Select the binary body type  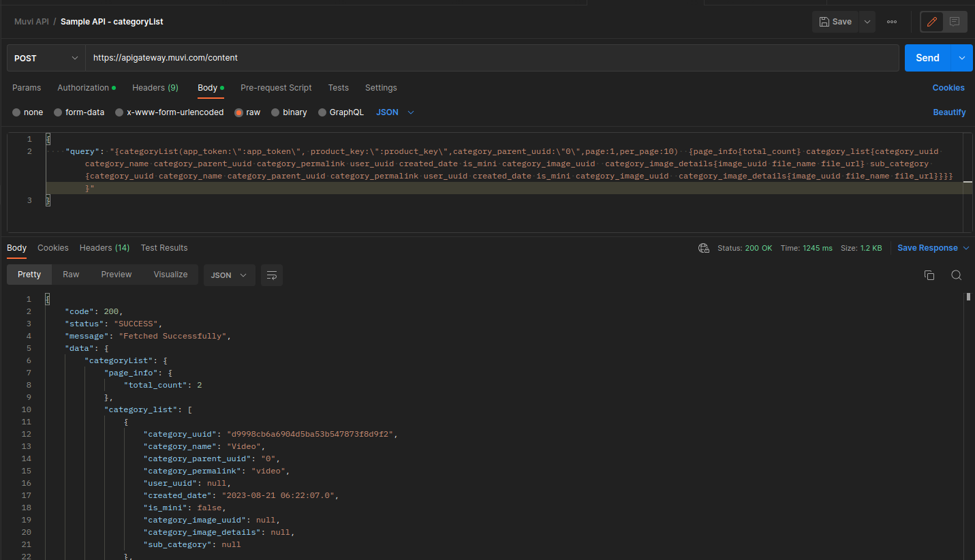coord(289,112)
